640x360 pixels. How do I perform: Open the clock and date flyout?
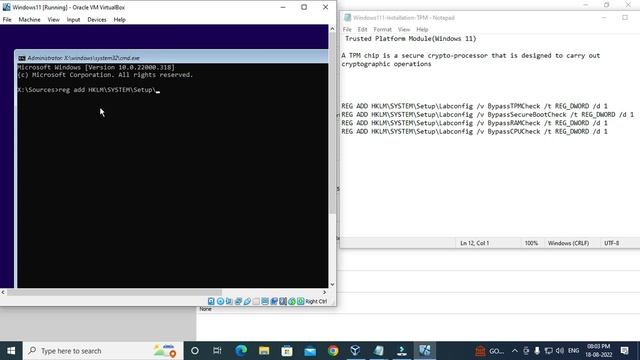[599, 351]
